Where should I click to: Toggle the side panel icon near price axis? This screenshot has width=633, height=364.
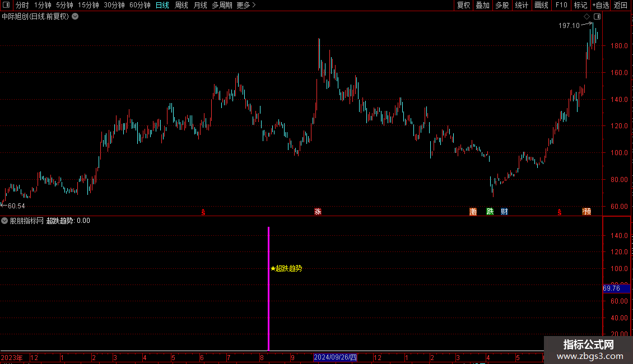pos(597,17)
